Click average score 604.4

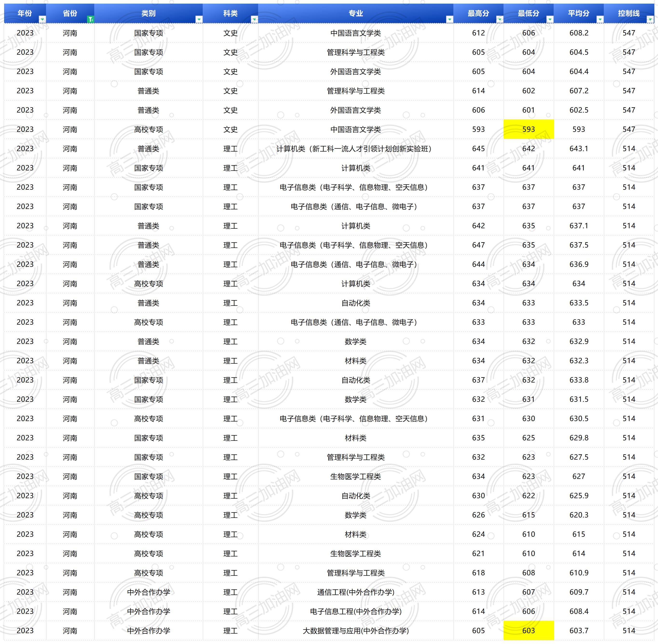[578, 71]
